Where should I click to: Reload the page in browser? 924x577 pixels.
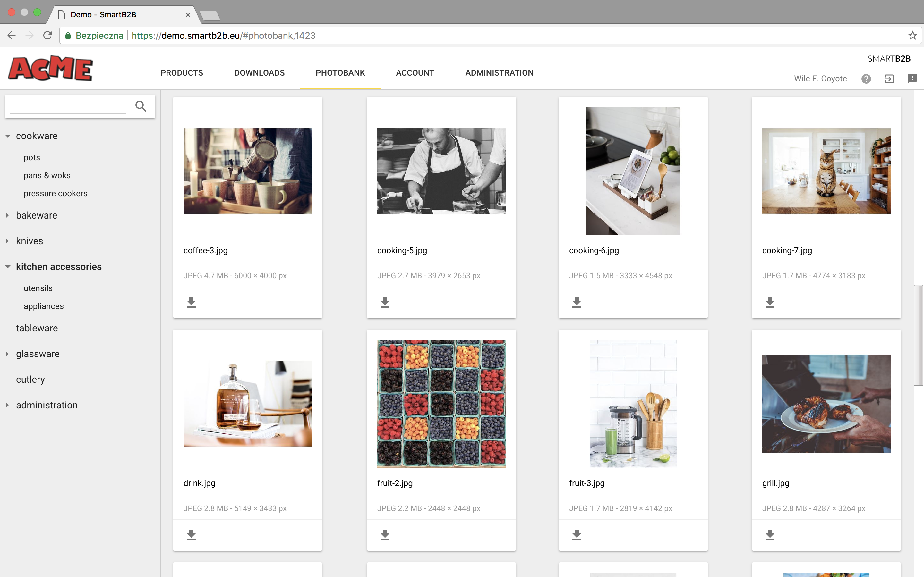coord(48,36)
